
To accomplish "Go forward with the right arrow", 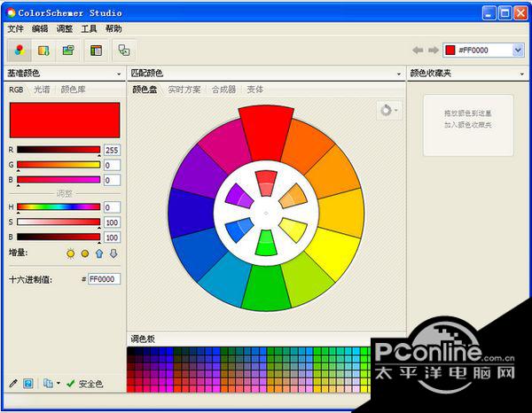I will click(x=434, y=51).
